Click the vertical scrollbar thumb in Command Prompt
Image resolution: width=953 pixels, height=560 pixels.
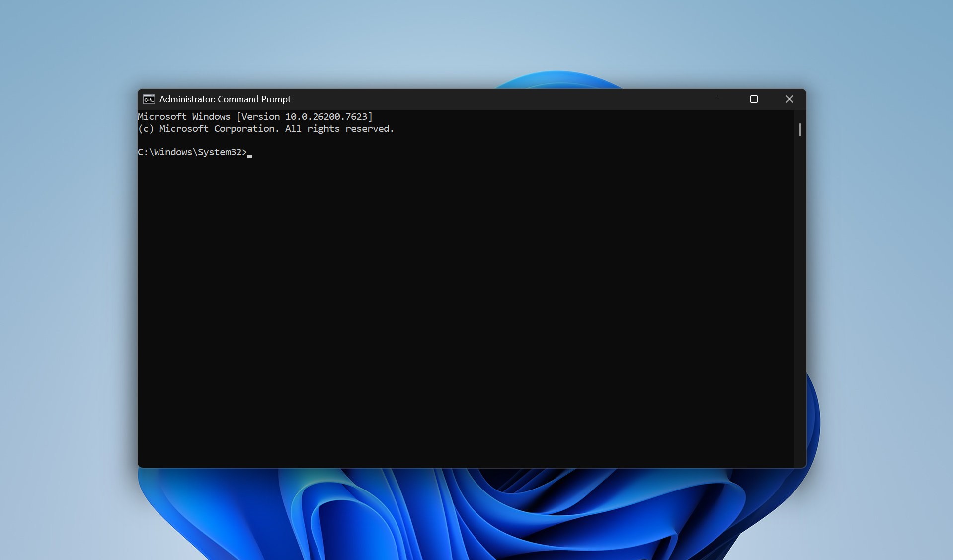[800, 130]
